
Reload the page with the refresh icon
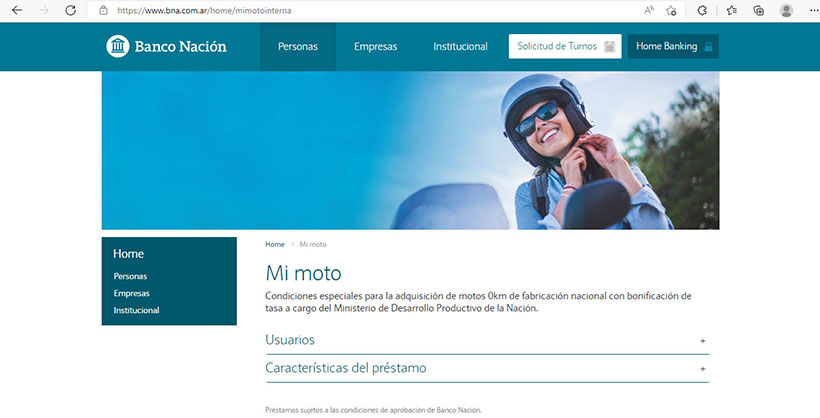(71, 10)
